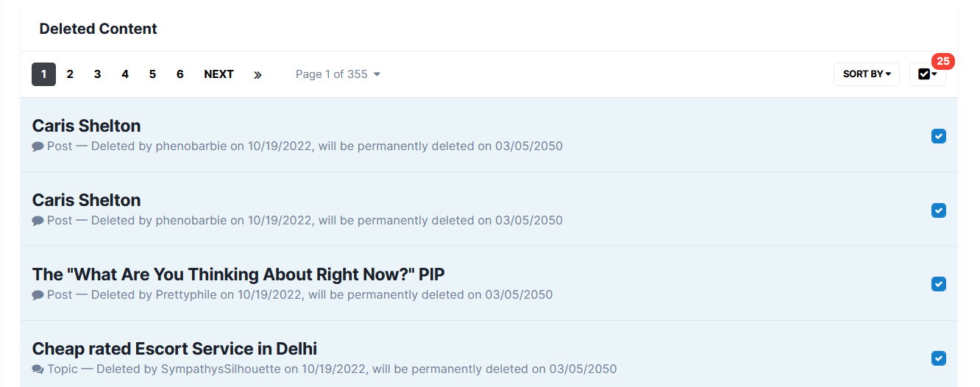Click the comment icon on first Caris Shelton post

pyautogui.click(x=38, y=146)
